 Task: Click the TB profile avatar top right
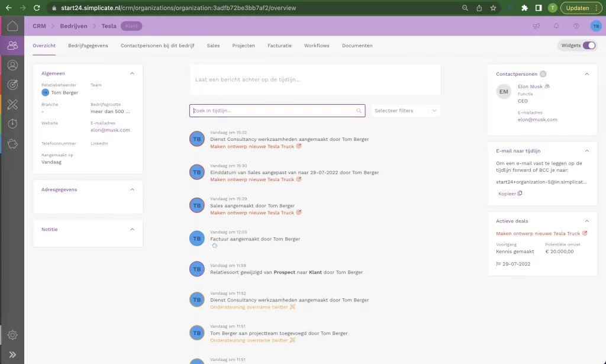click(x=595, y=25)
